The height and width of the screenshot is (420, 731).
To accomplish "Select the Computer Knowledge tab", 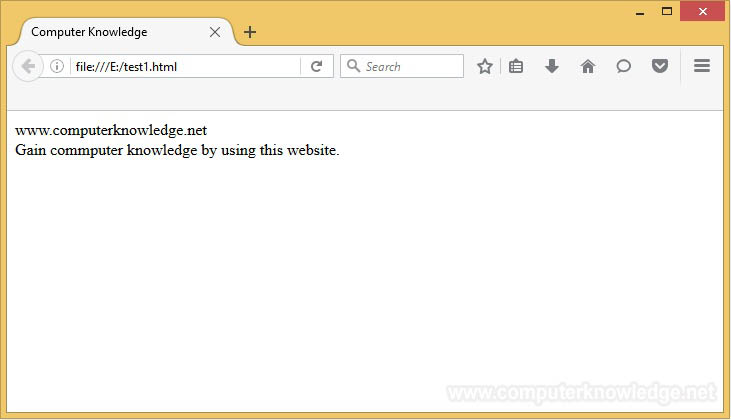I will coord(126,32).
